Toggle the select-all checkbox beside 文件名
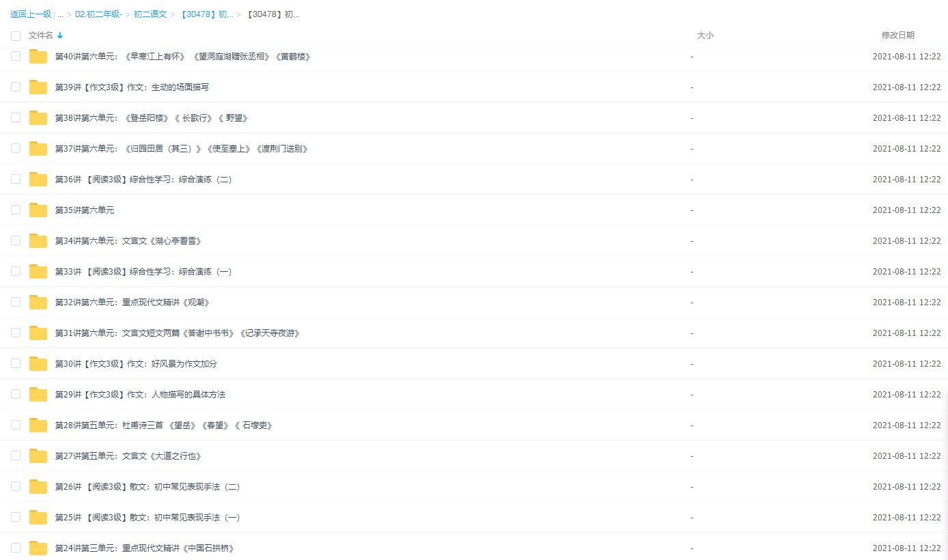The height and width of the screenshot is (560, 948). point(16,36)
